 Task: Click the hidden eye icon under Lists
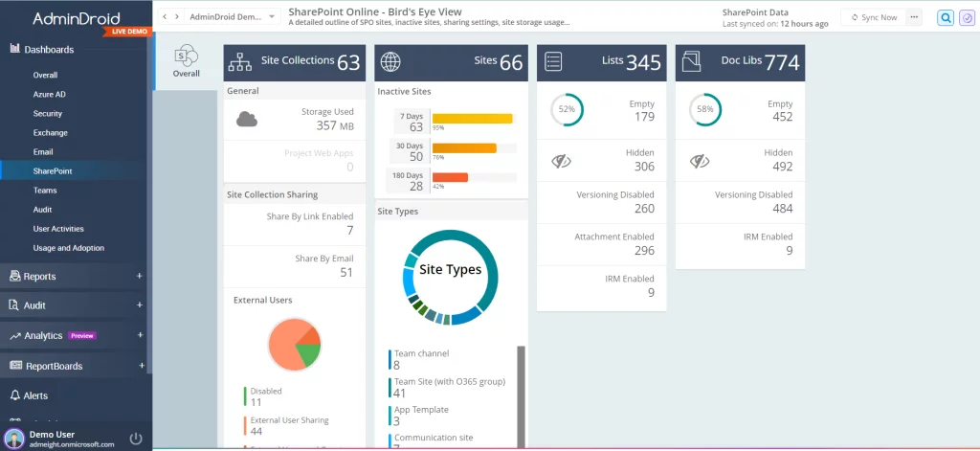point(562,161)
